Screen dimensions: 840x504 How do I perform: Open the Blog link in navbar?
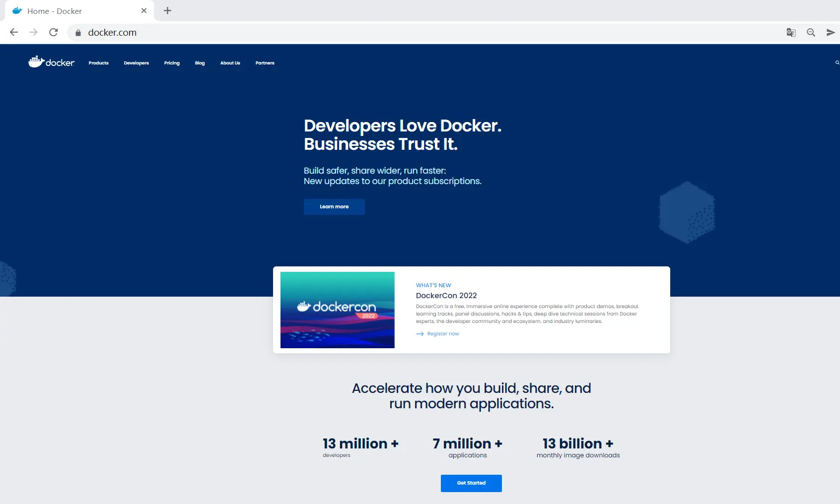coord(200,63)
